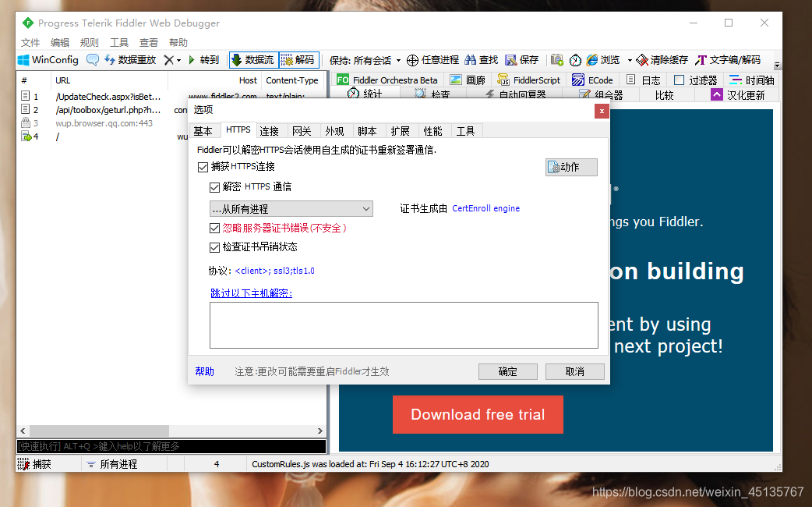Image resolution: width=812 pixels, height=507 pixels.
Task: Open the …从所有进程 dropdown
Action: [291, 209]
